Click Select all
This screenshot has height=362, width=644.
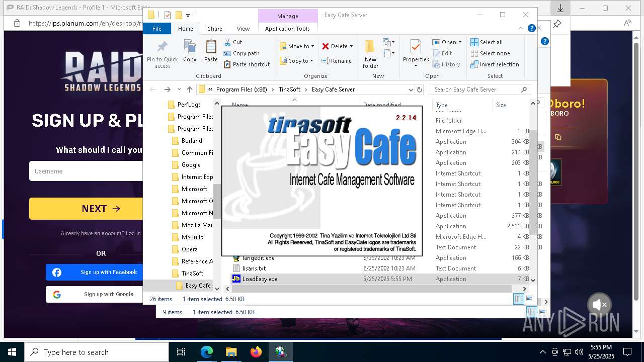[487, 42]
